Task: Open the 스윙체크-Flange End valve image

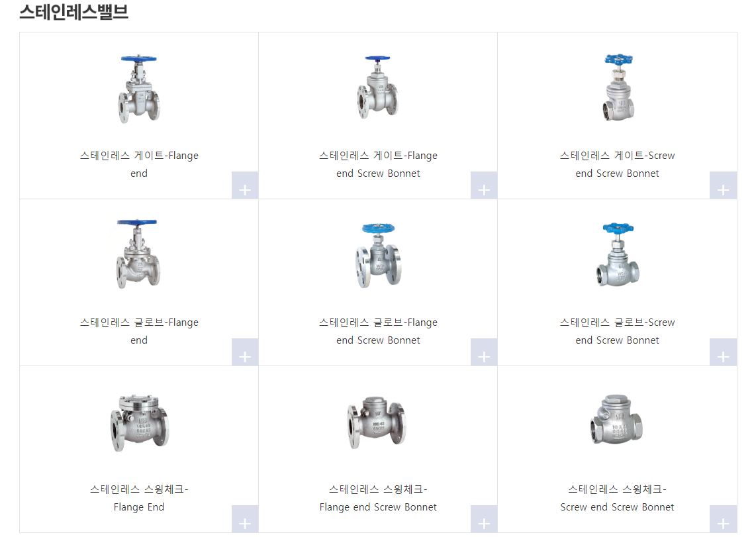Action: tap(139, 422)
